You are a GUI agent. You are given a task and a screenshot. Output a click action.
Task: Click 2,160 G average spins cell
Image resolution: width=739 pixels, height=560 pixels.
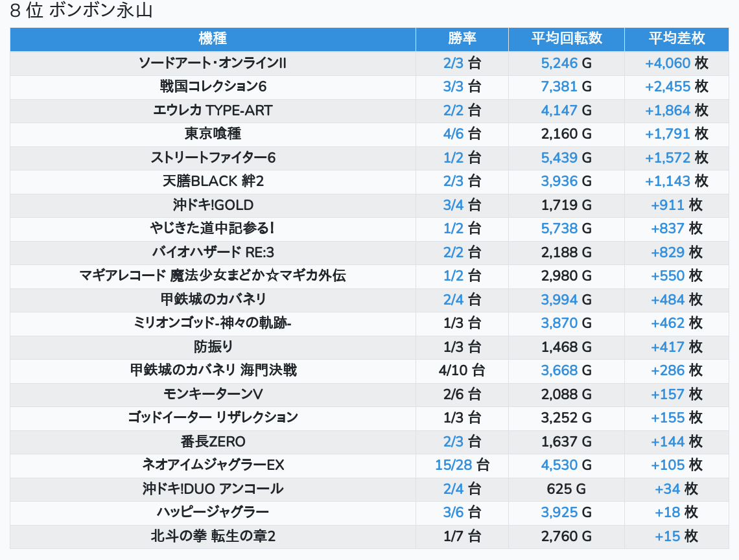point(566,134)
